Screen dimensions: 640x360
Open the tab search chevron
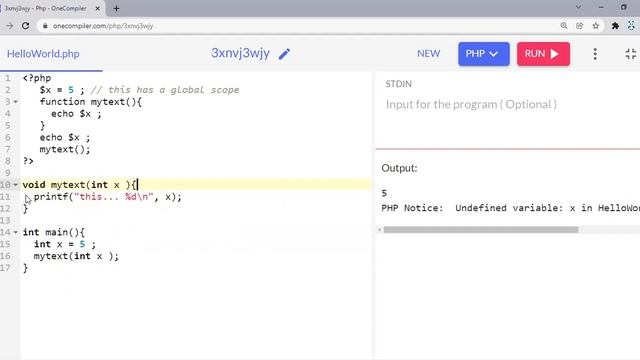pyautogui.click(x=578, y=7)
